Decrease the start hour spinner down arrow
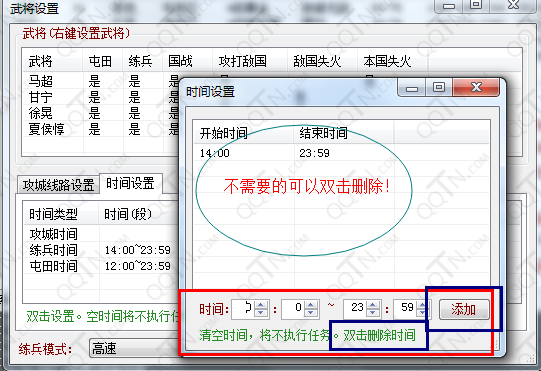This screenshot has width=541, height=371. coord(261,313)
